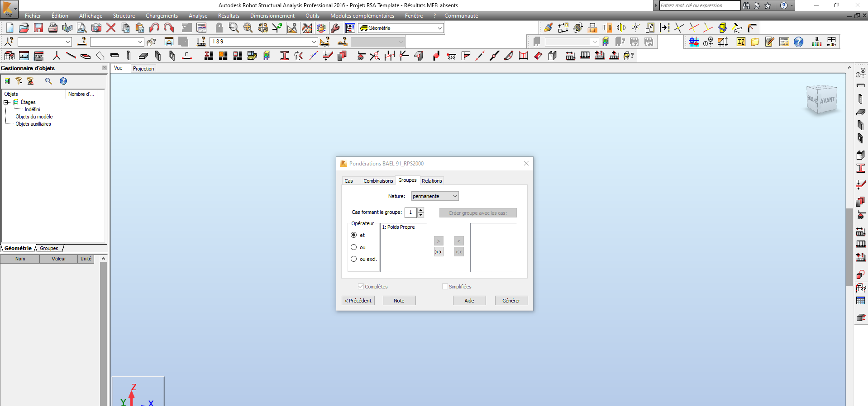Click the New project icon
Image resolution: width=868 pixels, height=406 pixels.
pos(10,28)
